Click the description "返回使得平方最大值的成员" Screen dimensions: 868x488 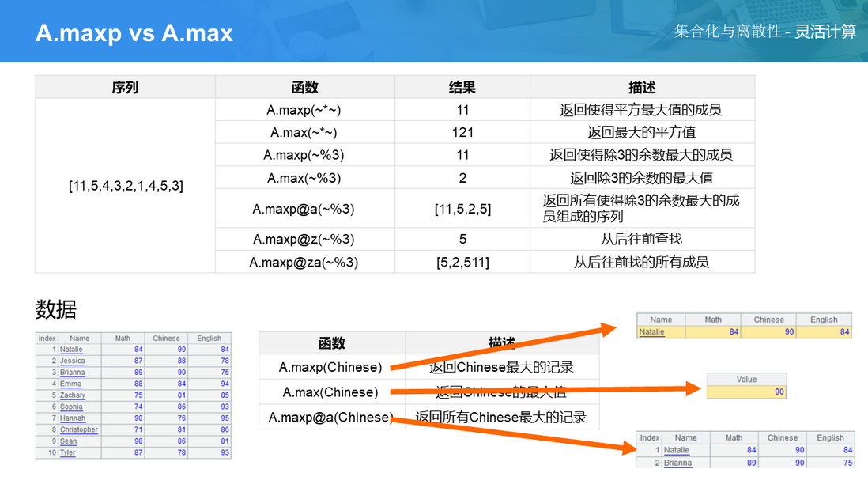tap(641, 110)
